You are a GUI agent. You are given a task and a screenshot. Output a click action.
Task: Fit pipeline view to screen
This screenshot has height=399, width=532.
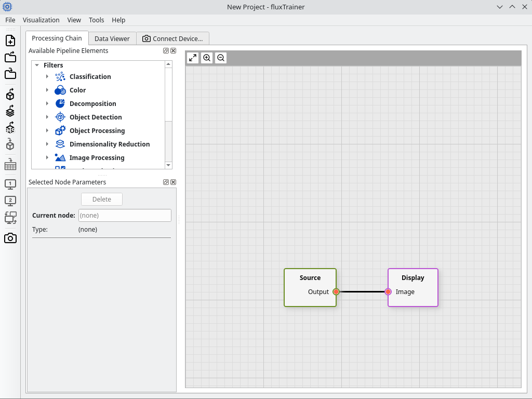tap(193, 58)
